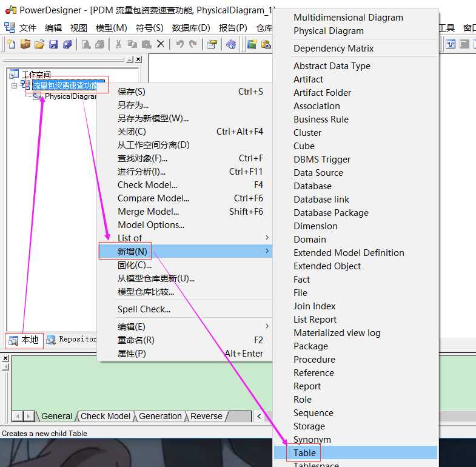This screenshot has height=467, width=476.
Task: Click the New Model toolbar icon
Action: coord(12,44)
